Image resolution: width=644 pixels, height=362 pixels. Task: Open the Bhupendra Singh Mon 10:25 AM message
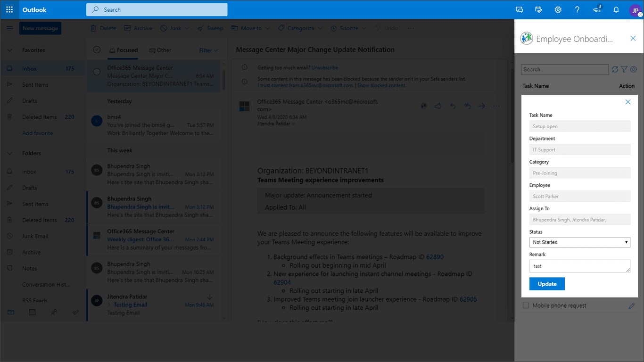coord(153,272)
